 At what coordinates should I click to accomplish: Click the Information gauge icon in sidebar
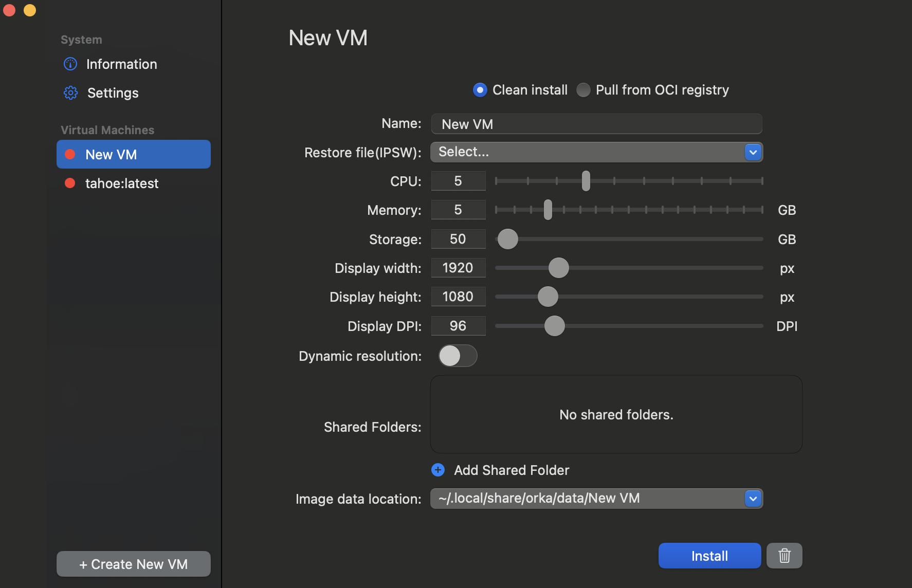(x=70, y=64)
